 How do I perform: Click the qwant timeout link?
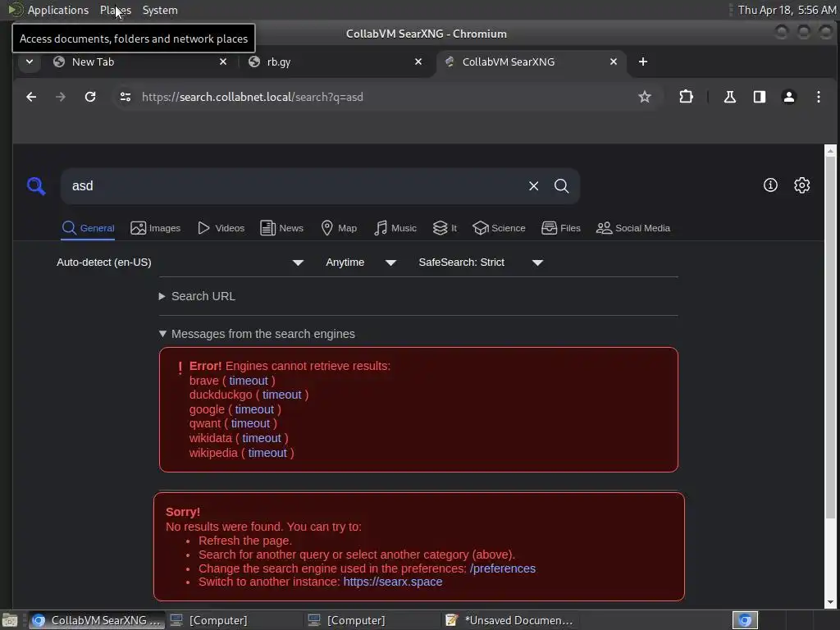pos(250,424)
